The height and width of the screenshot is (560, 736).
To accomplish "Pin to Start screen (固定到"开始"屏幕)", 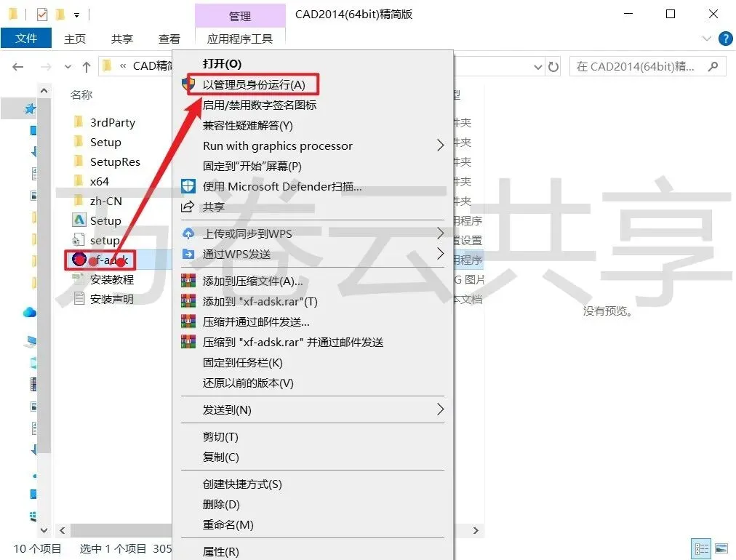I will (x=252, y=166).
